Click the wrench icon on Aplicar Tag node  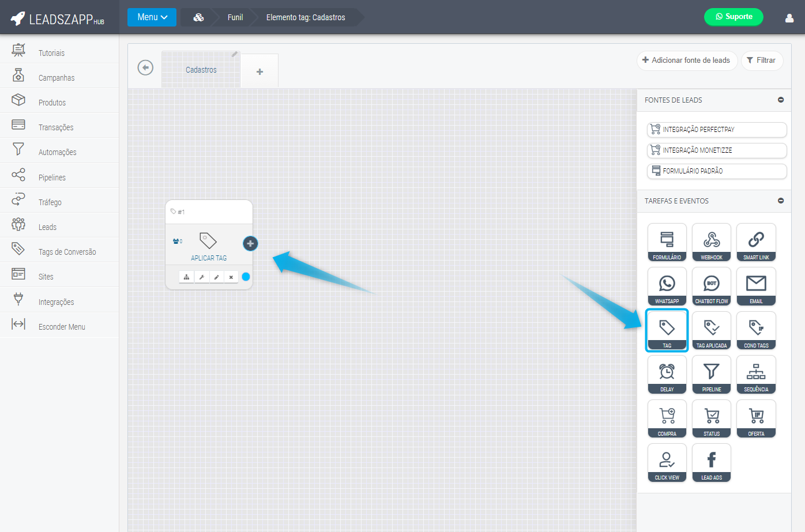click(202, 277)
